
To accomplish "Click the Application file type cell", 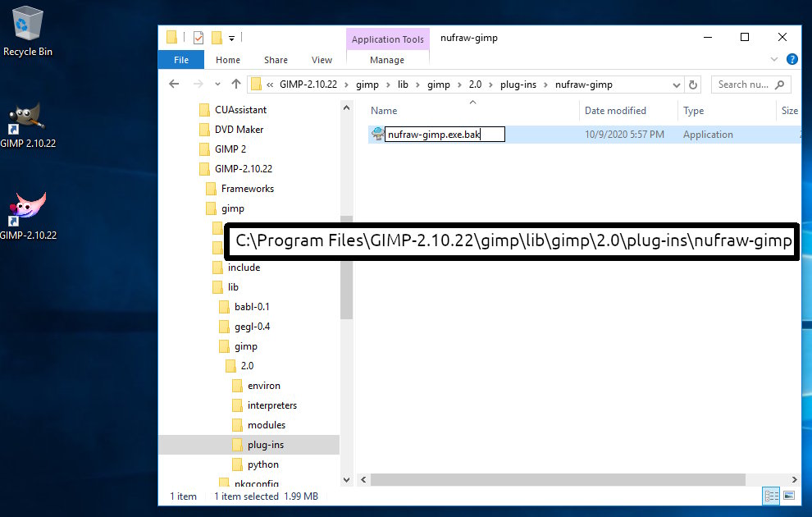I will coord(708,135).
